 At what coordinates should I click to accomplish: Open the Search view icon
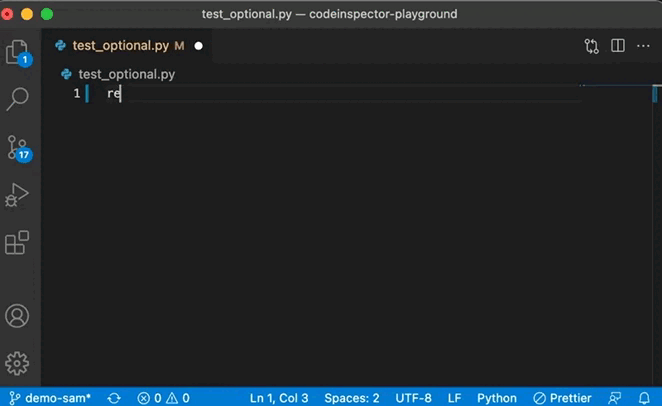point(18,98)
